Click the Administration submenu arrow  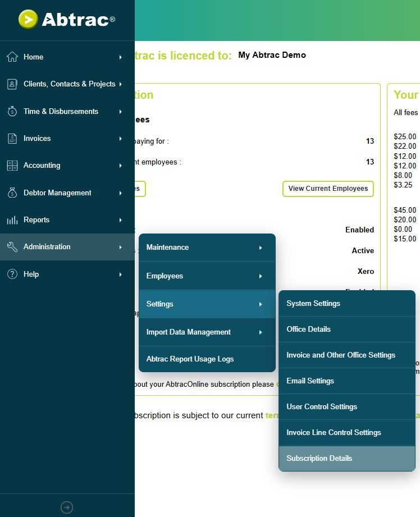(x=120, y=248)
